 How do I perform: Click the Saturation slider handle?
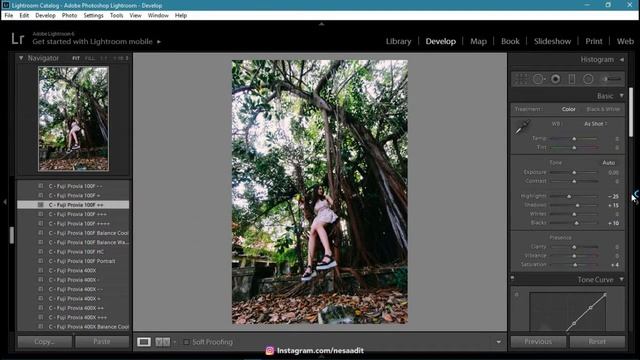(x=575, y=265)
